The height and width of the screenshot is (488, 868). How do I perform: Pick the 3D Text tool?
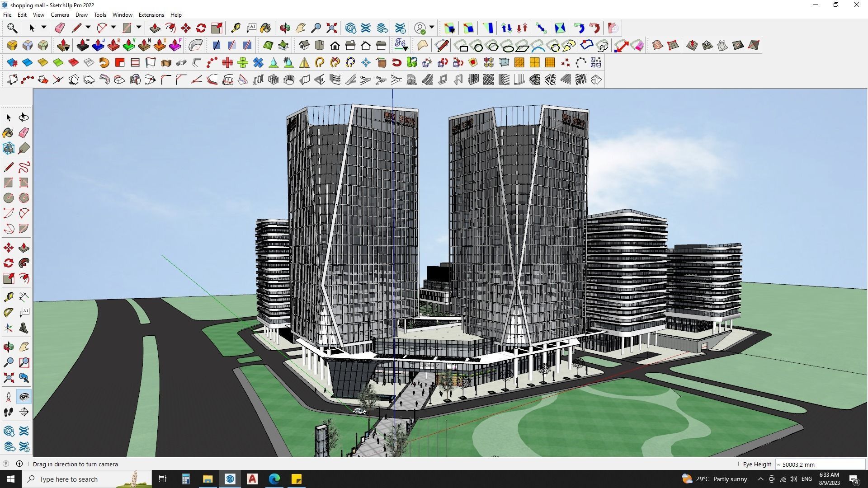(x=24, y=328)
